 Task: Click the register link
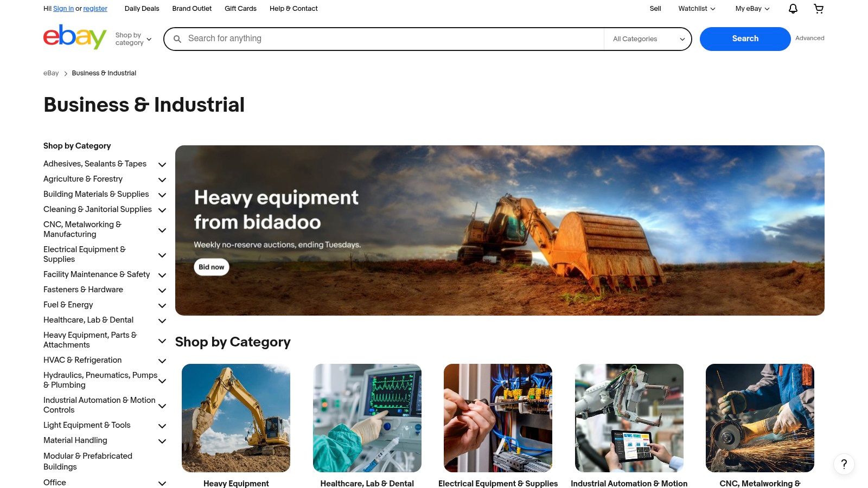point(95,9)
